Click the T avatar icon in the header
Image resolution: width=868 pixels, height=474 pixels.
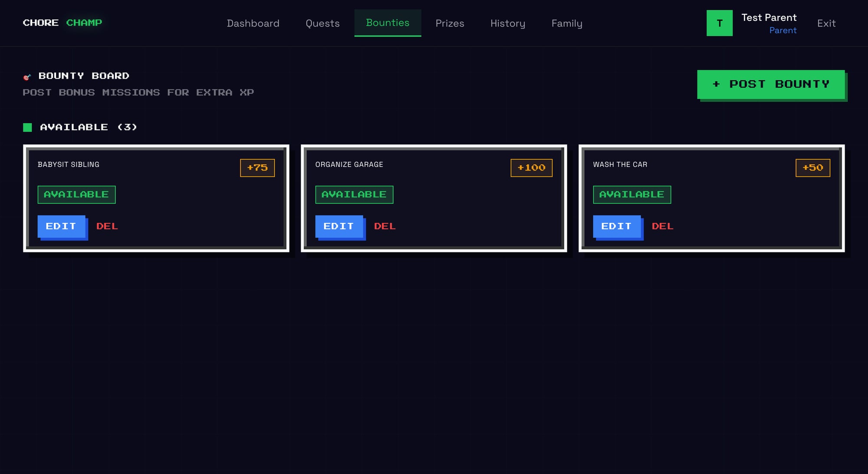[720, 23]
